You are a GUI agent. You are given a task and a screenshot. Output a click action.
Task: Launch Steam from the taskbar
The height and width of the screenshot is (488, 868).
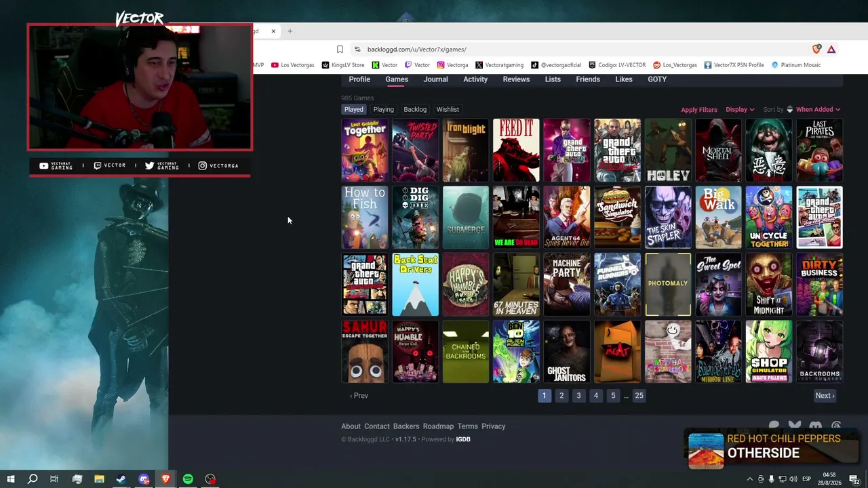121,479
